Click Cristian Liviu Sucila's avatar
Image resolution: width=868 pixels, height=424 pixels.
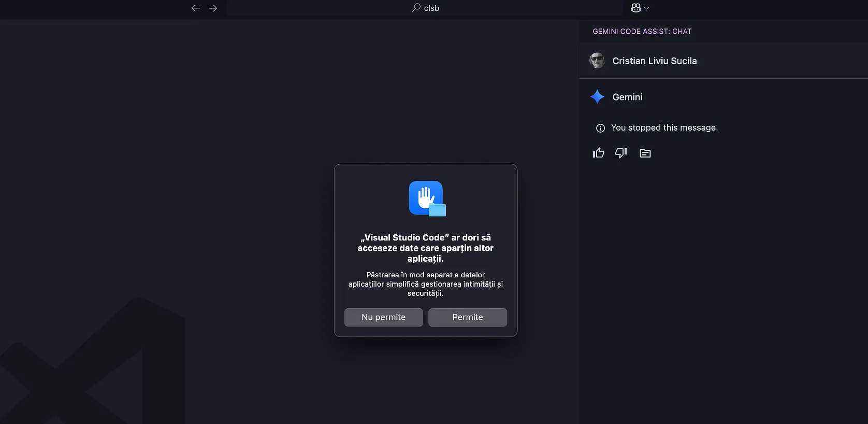point(597,61)
